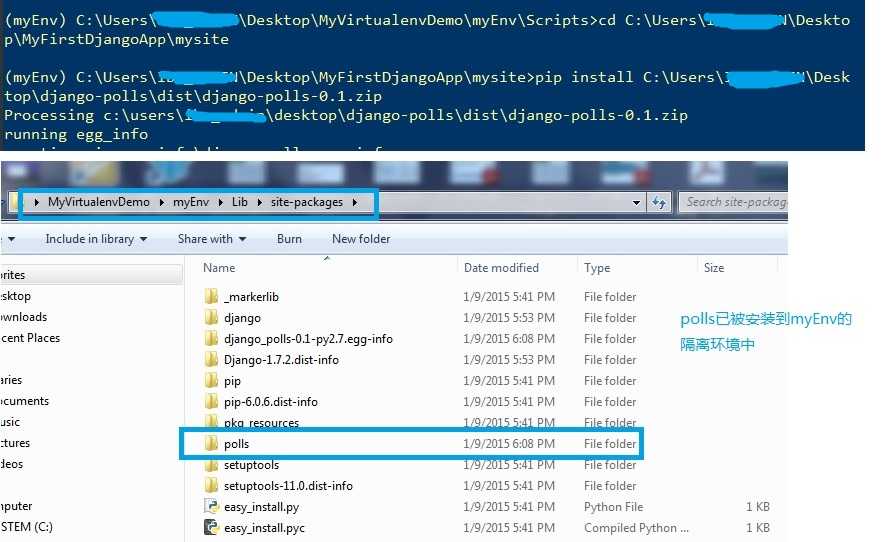Select django_polls-0.1-py2.7.egg-info folder icon
This screenshot has height=542, width=881.
pos(211,339)
